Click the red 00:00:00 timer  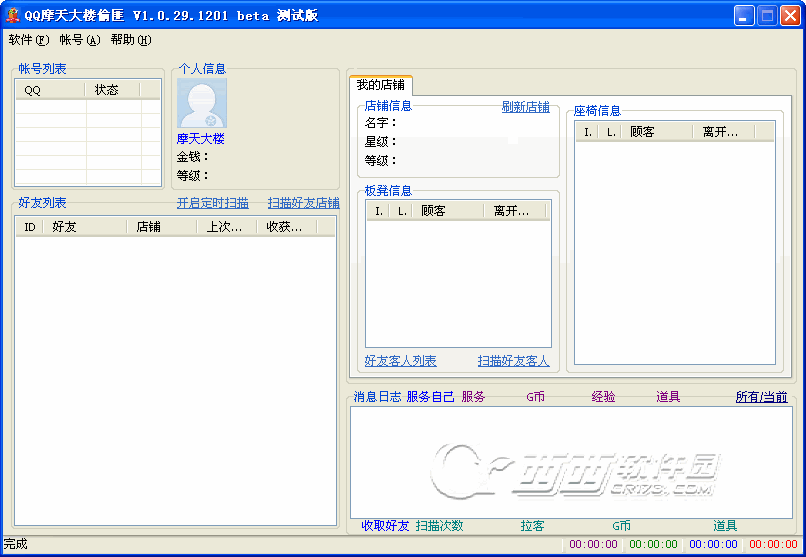[774, 544]
